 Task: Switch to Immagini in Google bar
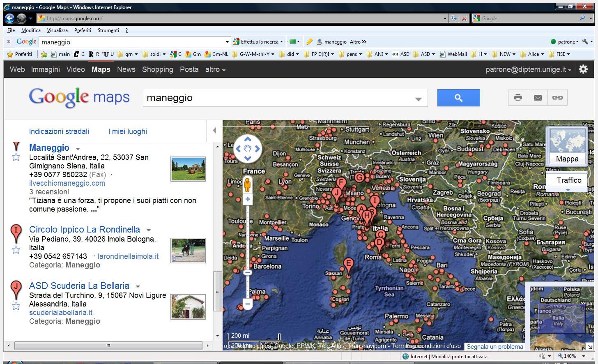coord(45,69)
